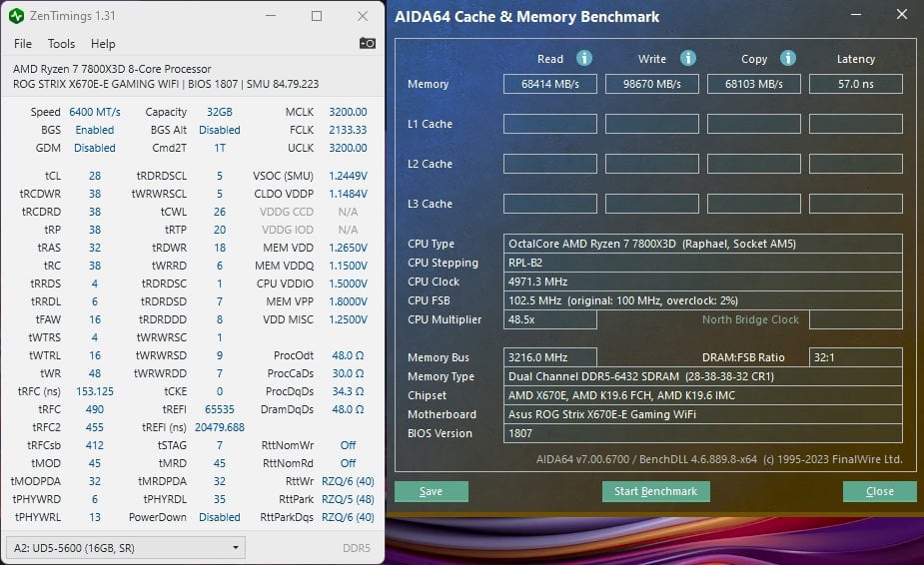Click the BIOS Version 1807 field
Image resolution: width=924 pixels, height=565 pixels.
point(703,433)
